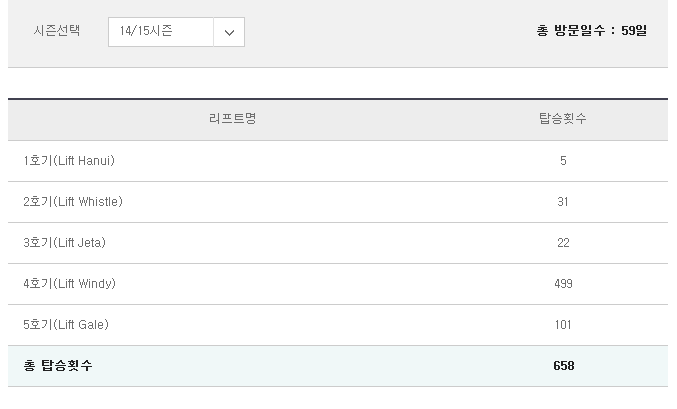This screenshot has height=409, width=677.
Task: Click the ride count 499 for Lift Windy
Action: pyautogui.click(x=563, y=284)
